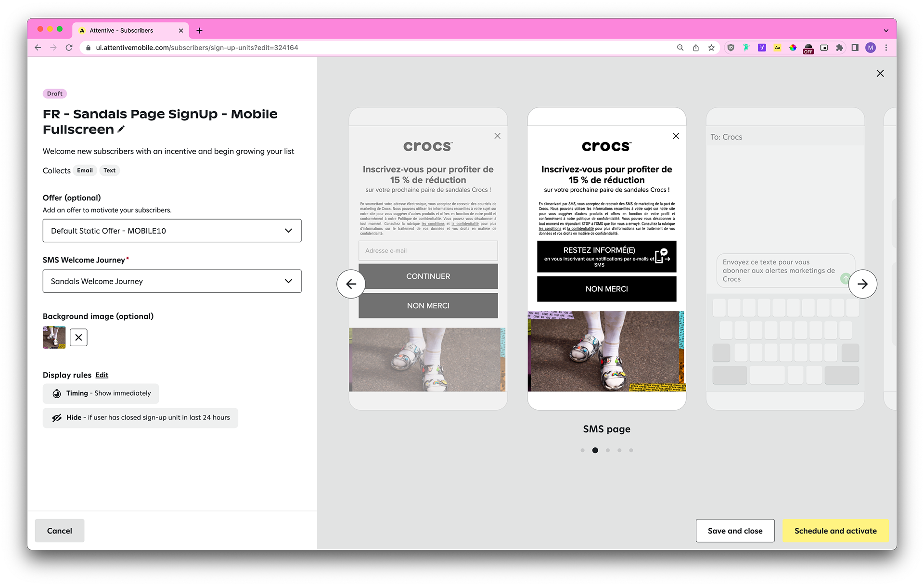Open the browser extensions puzzle icon

[x=839, y=48]
